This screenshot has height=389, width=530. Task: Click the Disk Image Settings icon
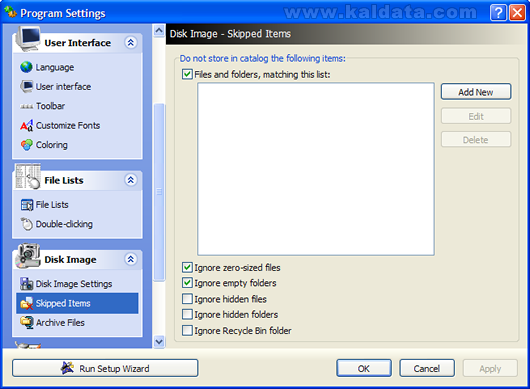point(26,284)
